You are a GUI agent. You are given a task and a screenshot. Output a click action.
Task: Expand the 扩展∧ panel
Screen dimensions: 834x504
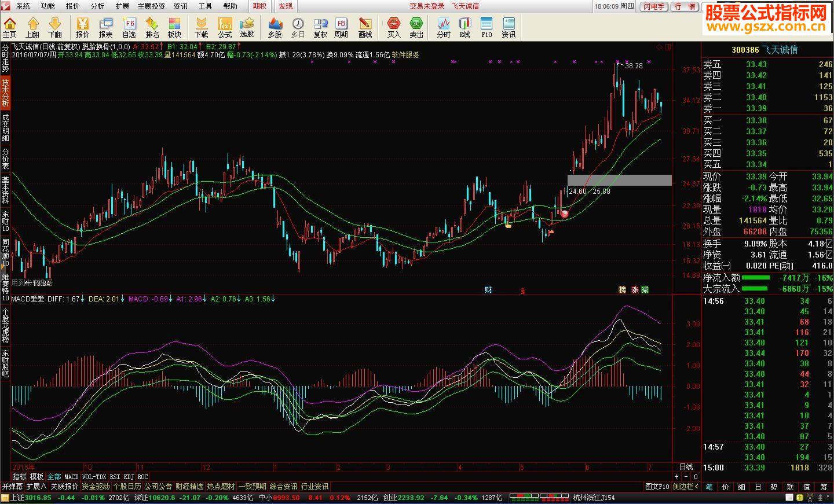click(x=36, y=487)
